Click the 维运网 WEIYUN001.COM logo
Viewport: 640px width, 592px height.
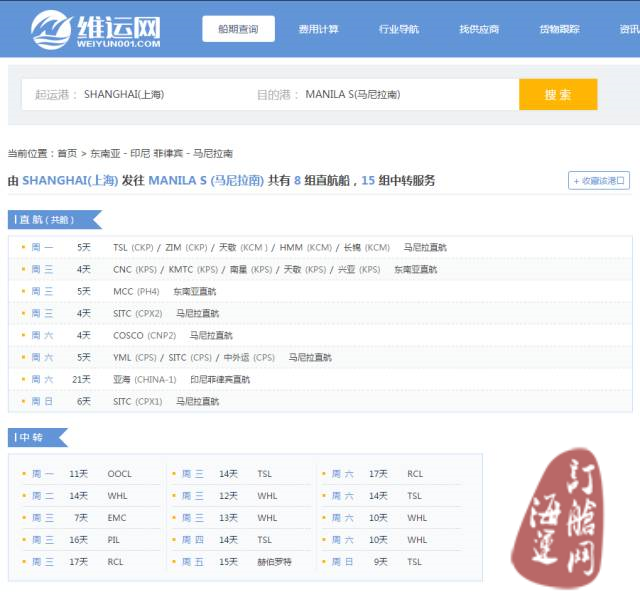coord(96,29)
